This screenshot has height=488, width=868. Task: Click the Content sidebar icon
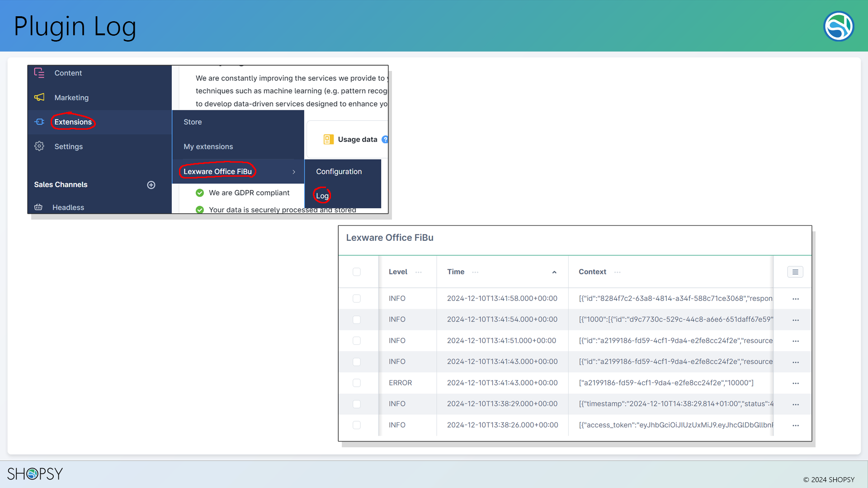tap(39, 73)
